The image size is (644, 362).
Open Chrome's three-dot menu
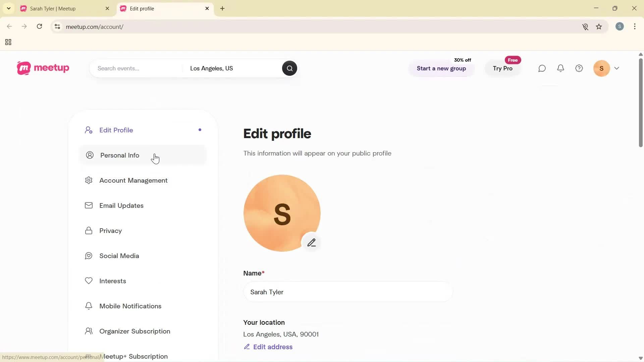coord(635,26)
